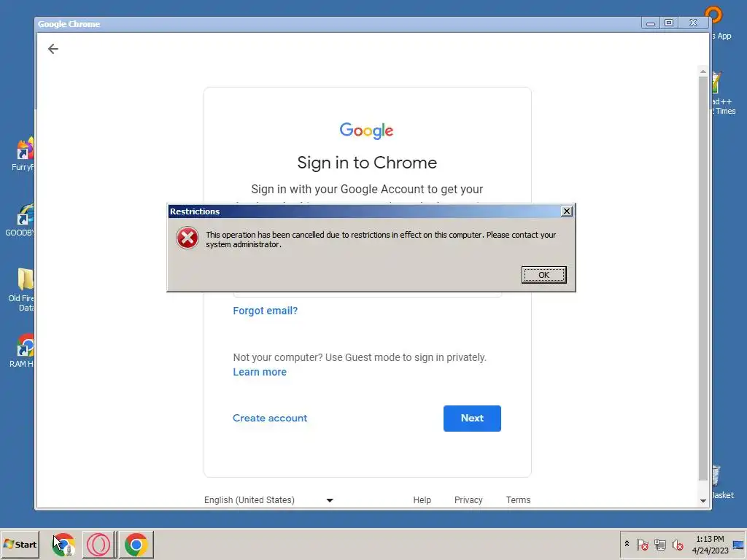The image size is (747, 560).
Task: Go back using the arrow in Chrome window
Action: 53,49
